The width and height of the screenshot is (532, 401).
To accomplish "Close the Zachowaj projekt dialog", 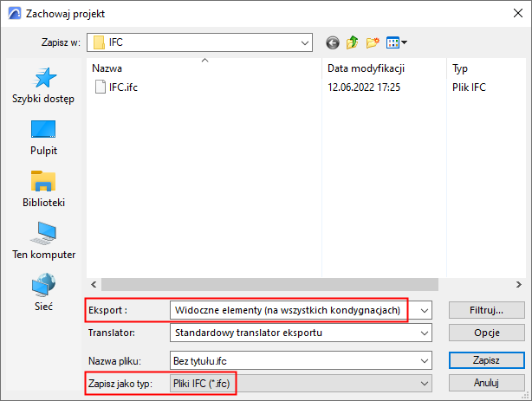I will (518, 14).
